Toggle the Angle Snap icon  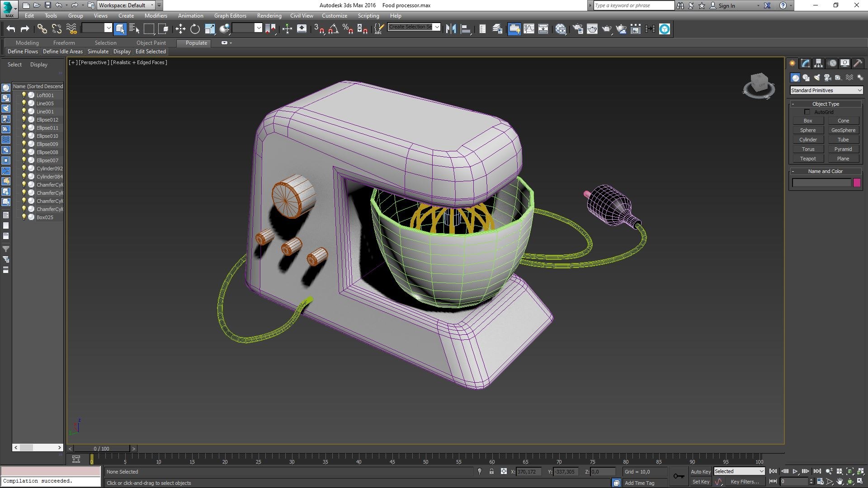334,29
